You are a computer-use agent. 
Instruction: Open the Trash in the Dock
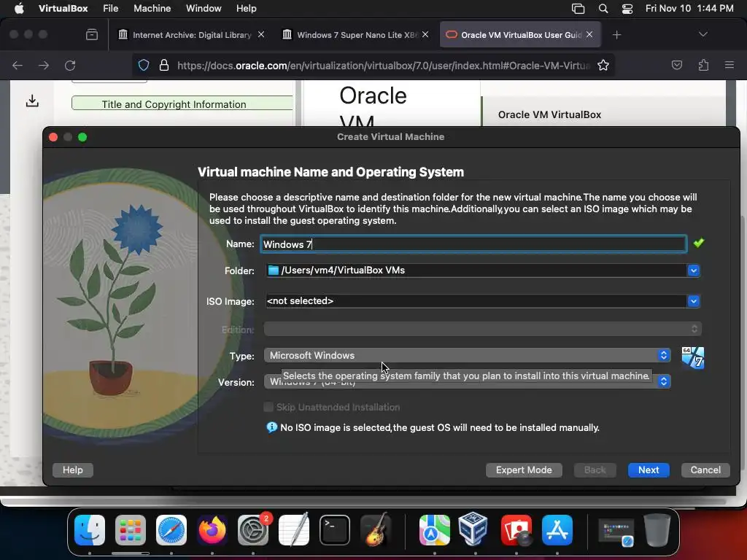[x=657, y=530]
